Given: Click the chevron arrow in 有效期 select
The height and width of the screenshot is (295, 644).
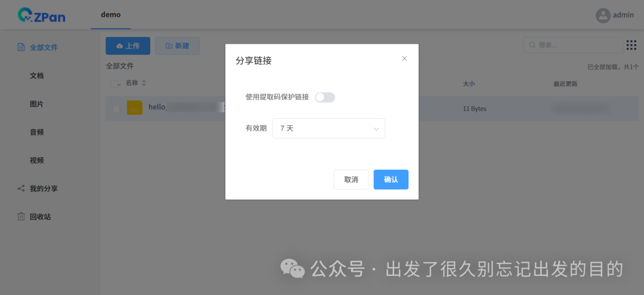Looking at the screenshot, I should (x=376, y=129).
